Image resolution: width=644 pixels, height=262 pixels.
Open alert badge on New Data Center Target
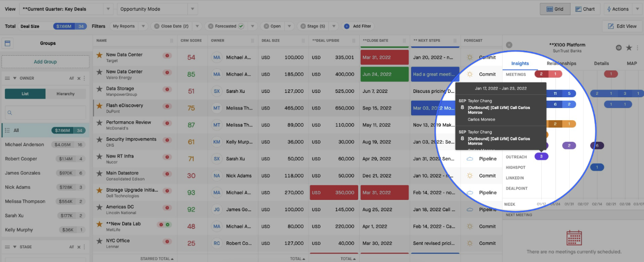click(x=167, y=56)
